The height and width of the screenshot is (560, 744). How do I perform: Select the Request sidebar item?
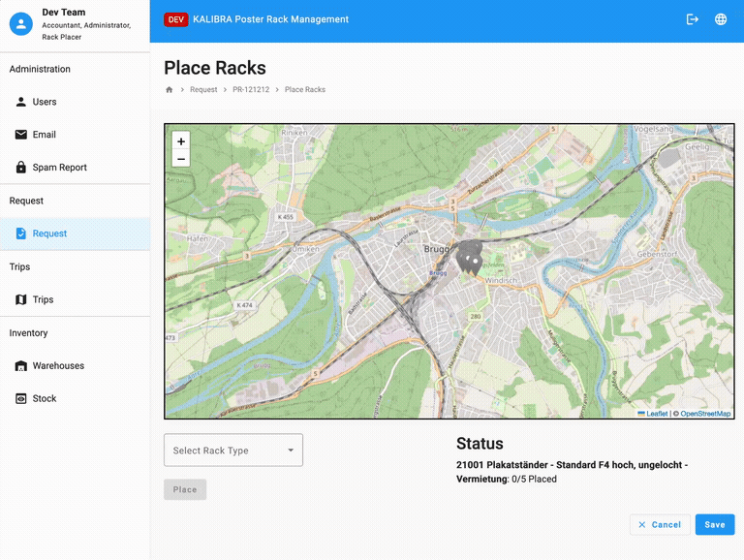pyautogui.click(x=75, y=233)
